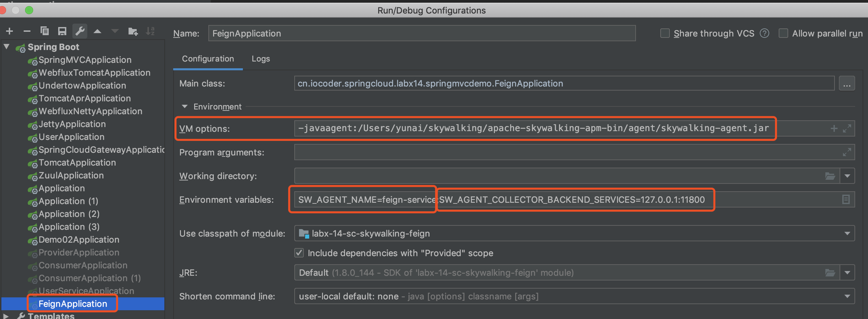
Task: Browse JRE folder icon
Action: tap(830, 273)
